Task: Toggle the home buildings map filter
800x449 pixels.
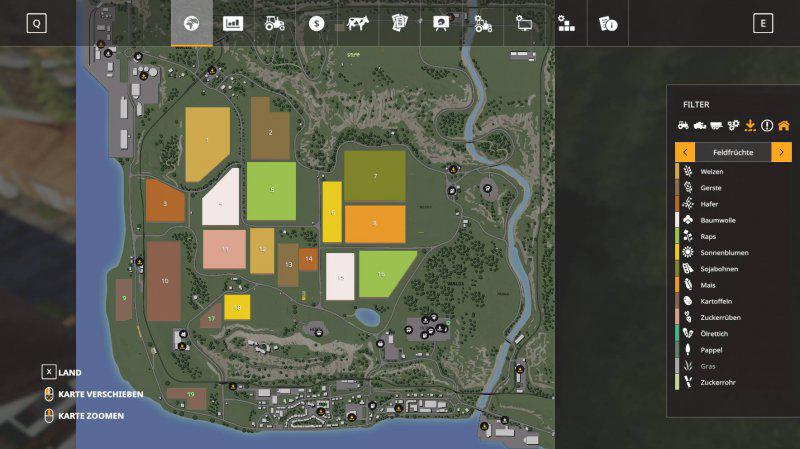Action: [x=783, y=125]
